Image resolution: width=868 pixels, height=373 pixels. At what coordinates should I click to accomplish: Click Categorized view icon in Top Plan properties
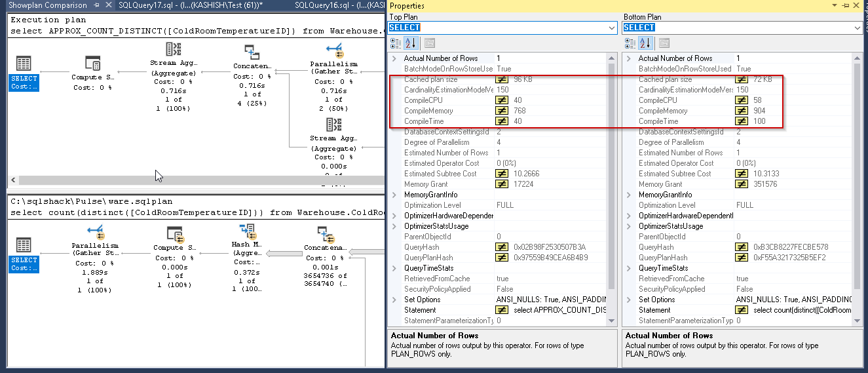tap(396, 43)
